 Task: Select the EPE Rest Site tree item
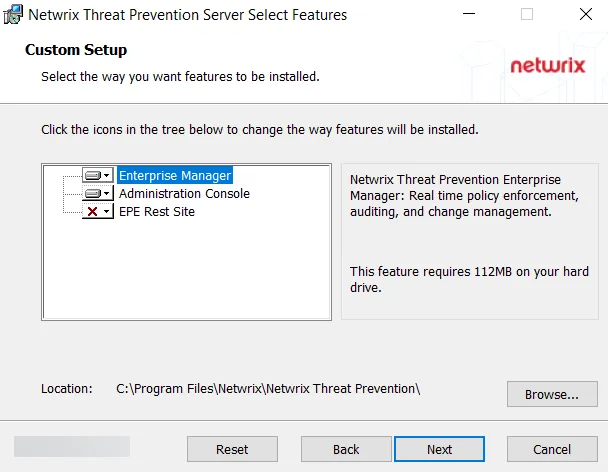[157, 211]
